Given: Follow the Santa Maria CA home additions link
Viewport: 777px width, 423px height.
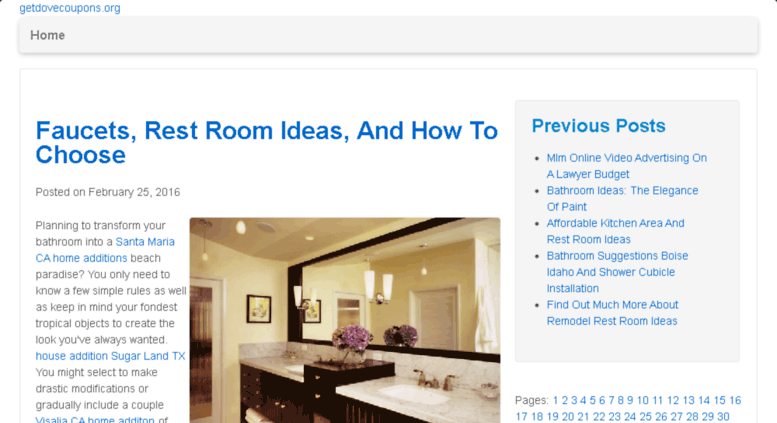Looking at the screenshot, I should tap(105, 250).
